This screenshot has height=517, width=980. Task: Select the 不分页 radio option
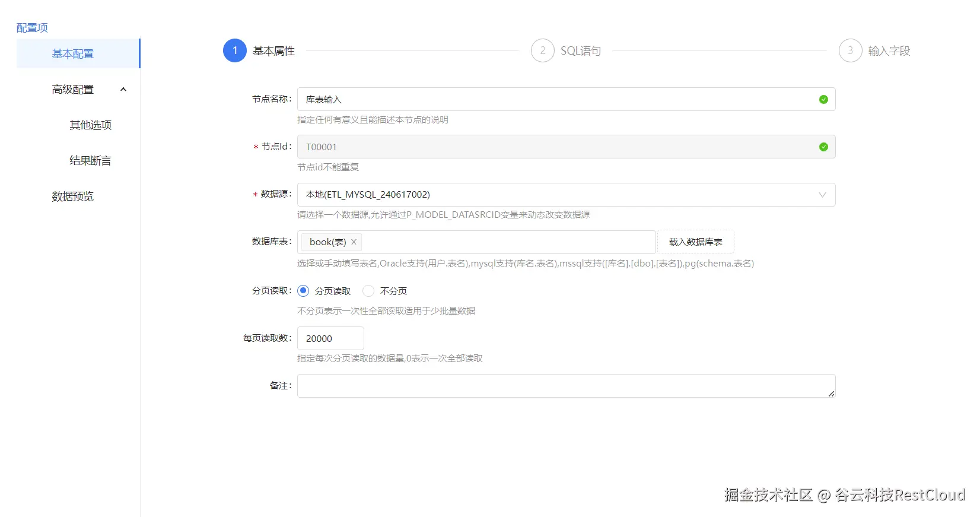368,291
